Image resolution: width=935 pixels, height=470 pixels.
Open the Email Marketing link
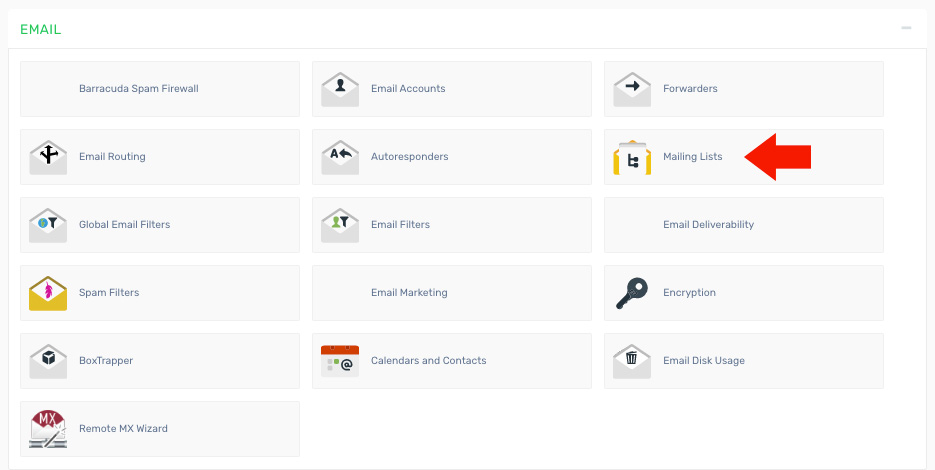click(409, 293)
